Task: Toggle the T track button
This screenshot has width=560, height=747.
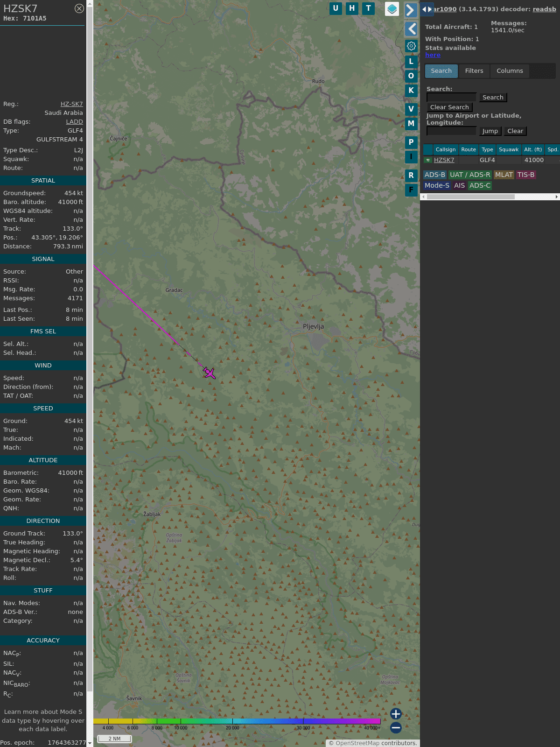Action: 368,8
